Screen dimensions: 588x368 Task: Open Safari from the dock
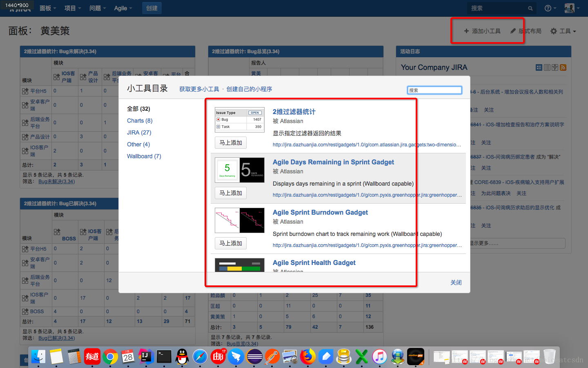[200, 357]
